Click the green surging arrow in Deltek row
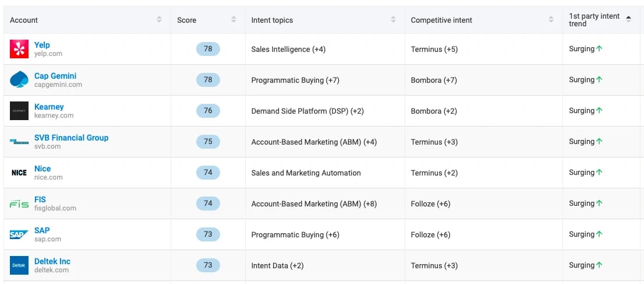 click(x=599, y=265)
